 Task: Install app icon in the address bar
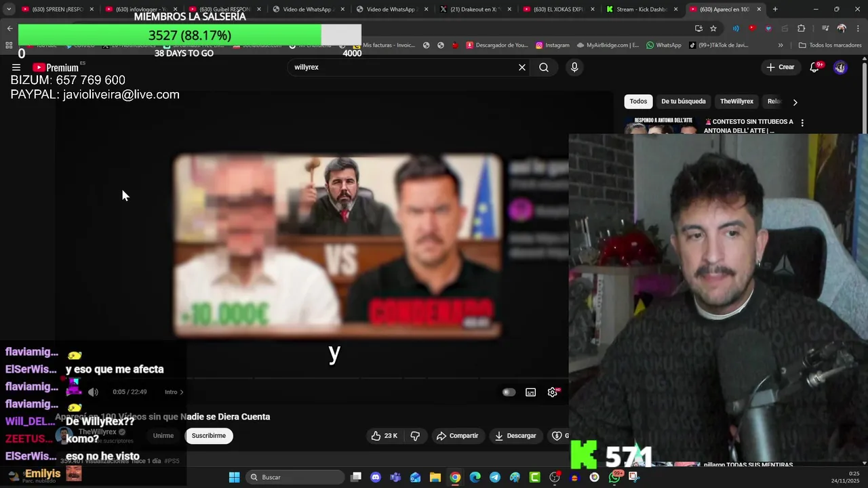[698, 28]
